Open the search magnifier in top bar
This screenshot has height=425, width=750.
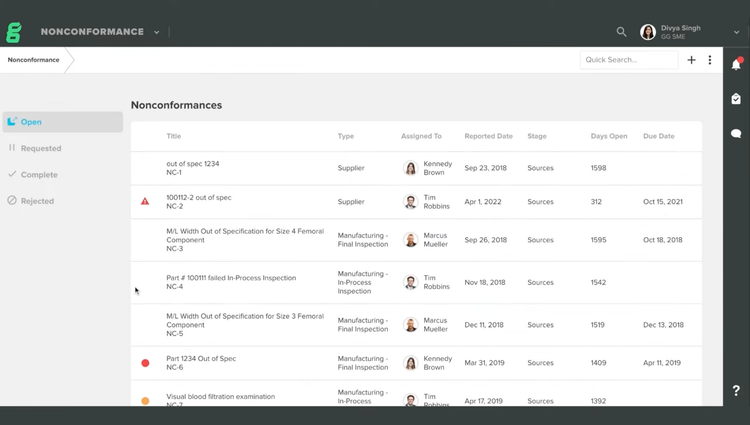click(621, 32)
